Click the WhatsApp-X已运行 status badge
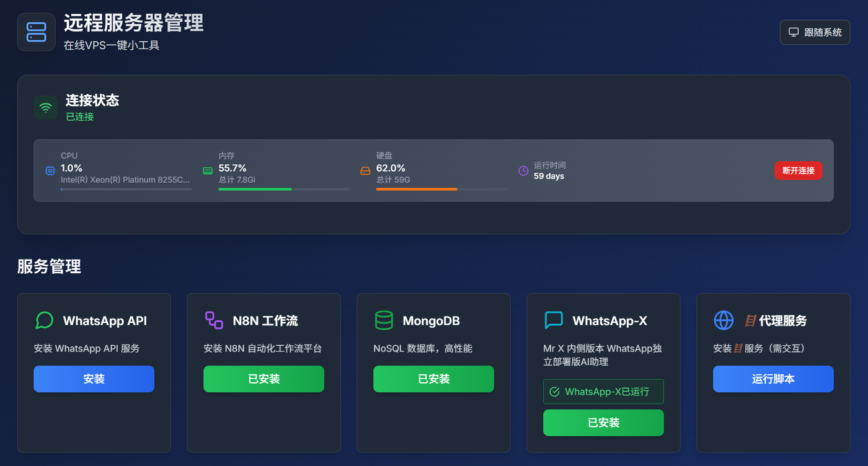 (x=603, y=392)
